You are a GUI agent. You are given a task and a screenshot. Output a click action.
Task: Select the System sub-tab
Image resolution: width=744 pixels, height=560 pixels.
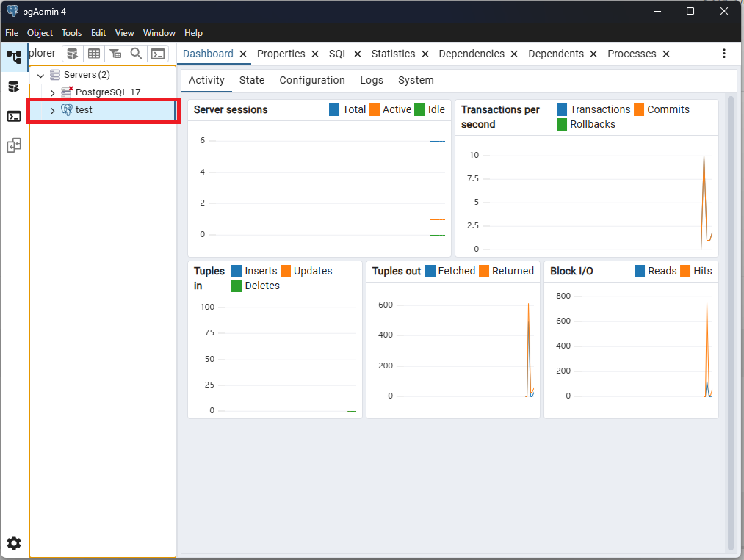click(x=416, y=80)
